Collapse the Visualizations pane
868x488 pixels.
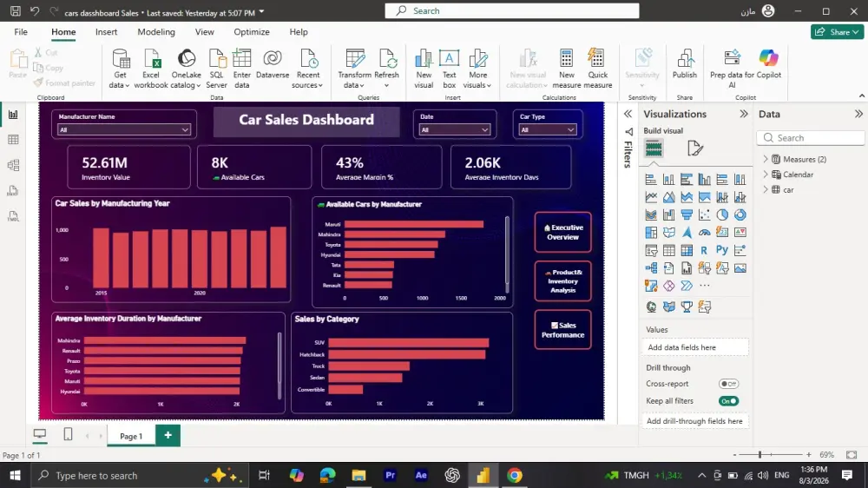point(744,114)
